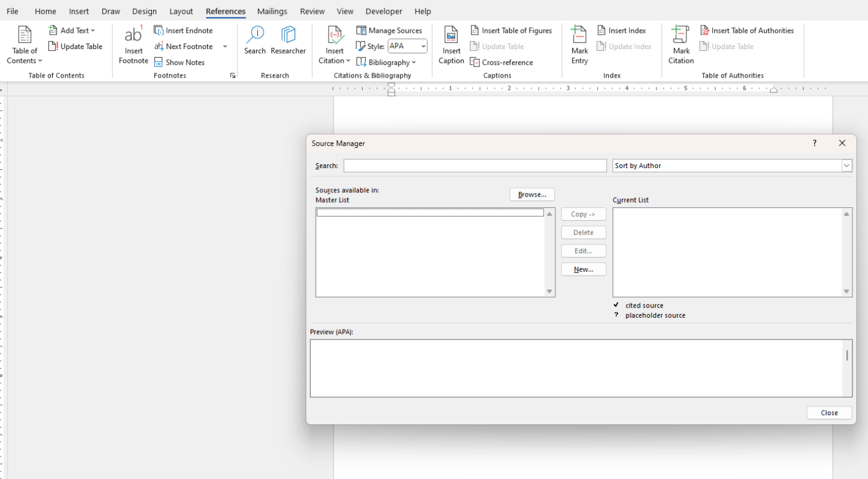Click Mark Citation
Viewport: 868px width, 479px height.
click(681, 45)
